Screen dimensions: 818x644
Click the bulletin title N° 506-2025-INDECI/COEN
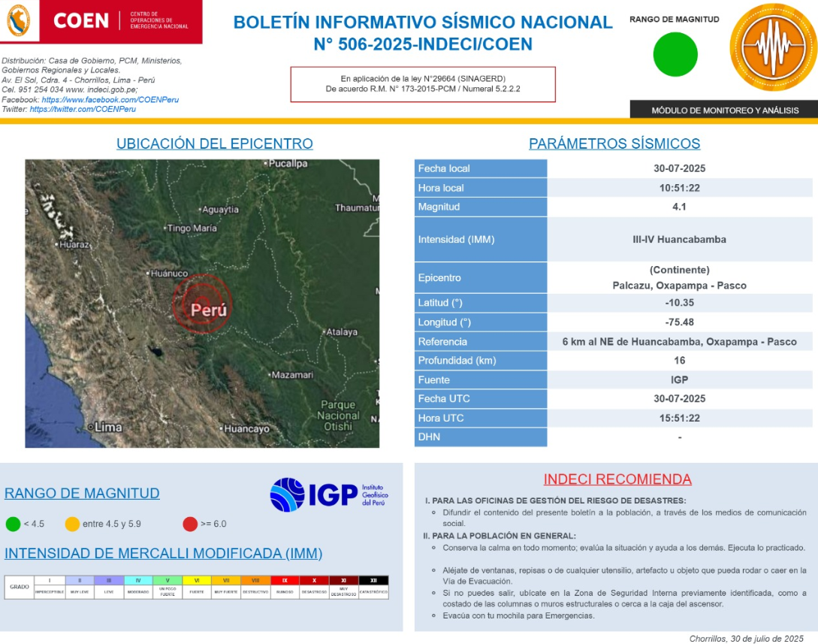[x=423, y=44]
